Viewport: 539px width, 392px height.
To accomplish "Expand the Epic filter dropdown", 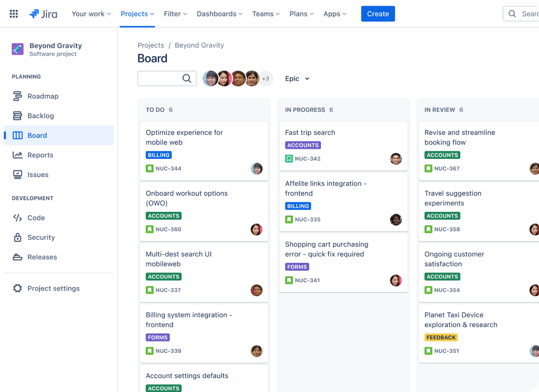I will 297,78.
